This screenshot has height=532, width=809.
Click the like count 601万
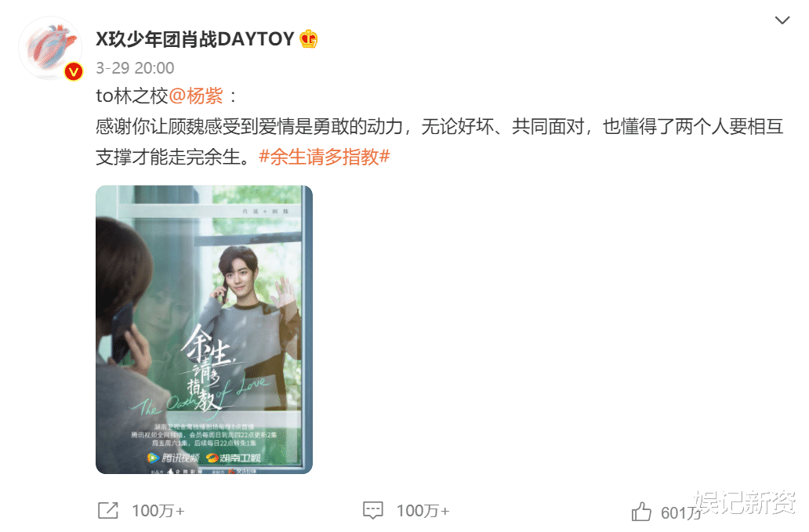pyautogui.click(x=680, y=513)
